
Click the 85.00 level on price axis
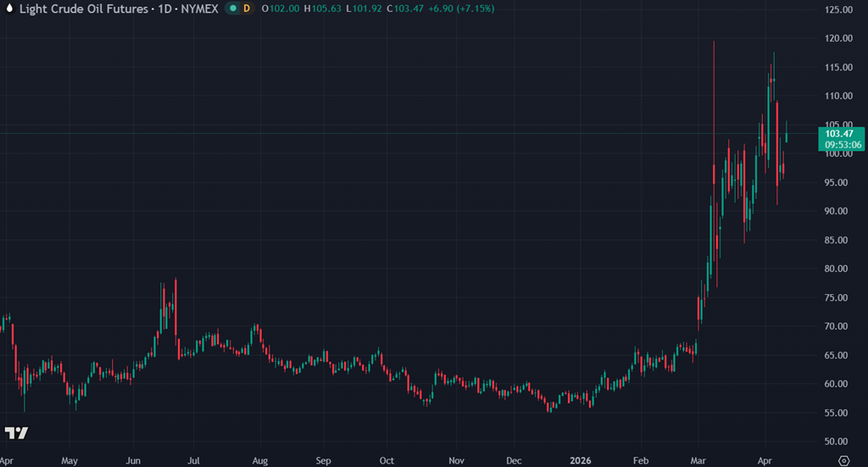pos(838,241)
